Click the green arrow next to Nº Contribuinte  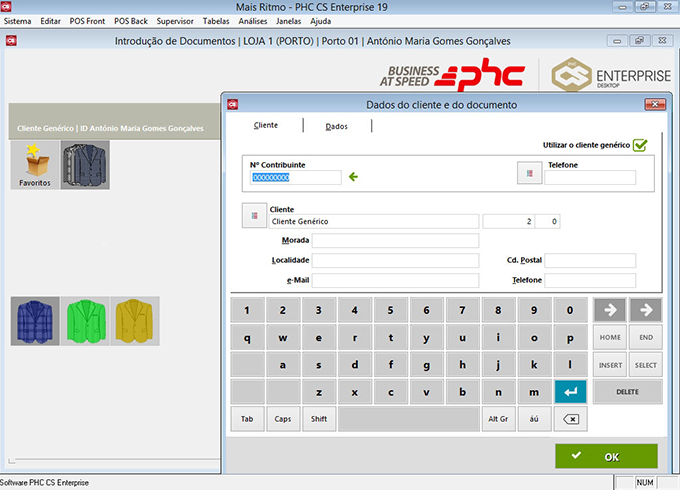click(353, 177)
